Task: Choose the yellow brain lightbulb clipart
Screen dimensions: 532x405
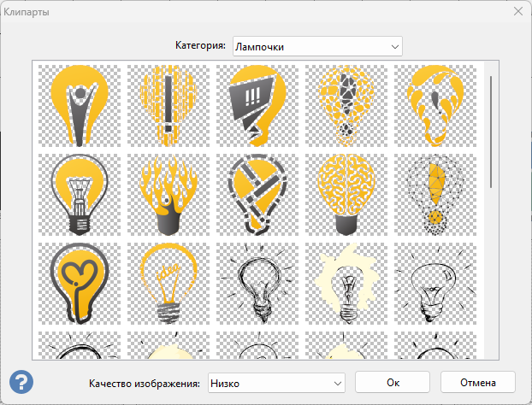Action: [346, 195]
